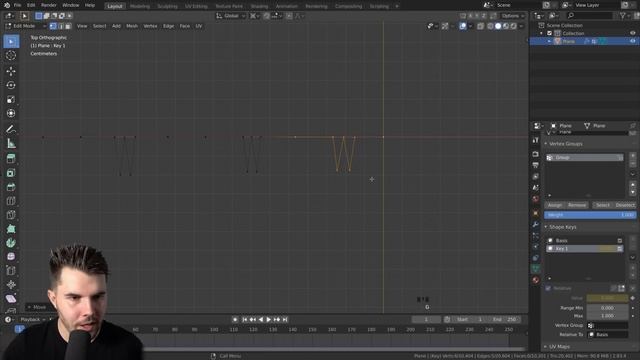Open the Options dropdown
This screenshot has height=360, width=640.
(x=513, y=16)
